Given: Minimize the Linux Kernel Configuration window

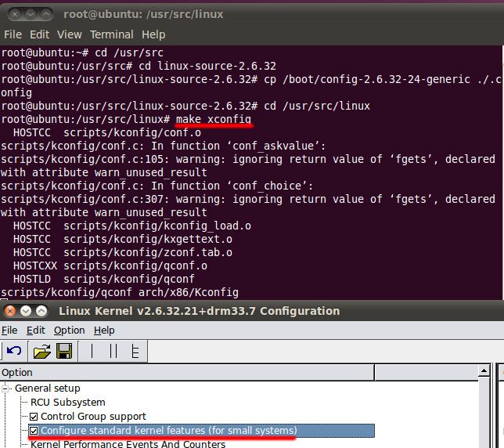Looking at the screenshot, I should pyautogui.click(x=26, y=311).
